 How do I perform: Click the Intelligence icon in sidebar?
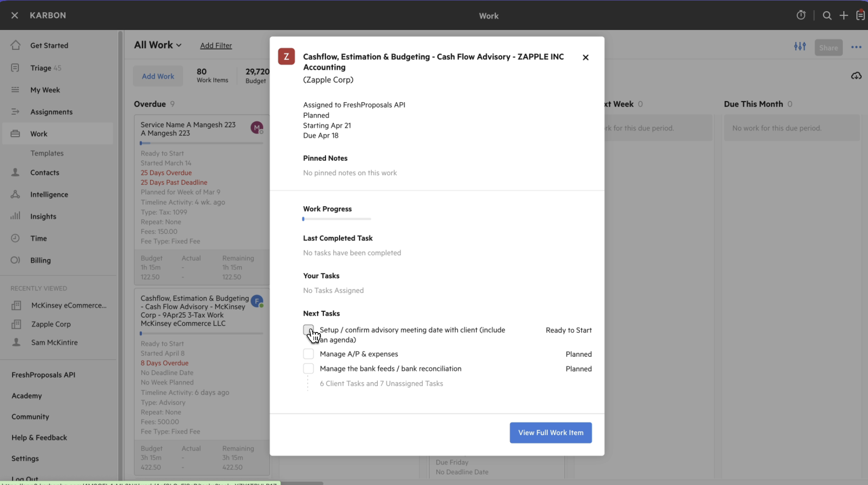point(15,194)
